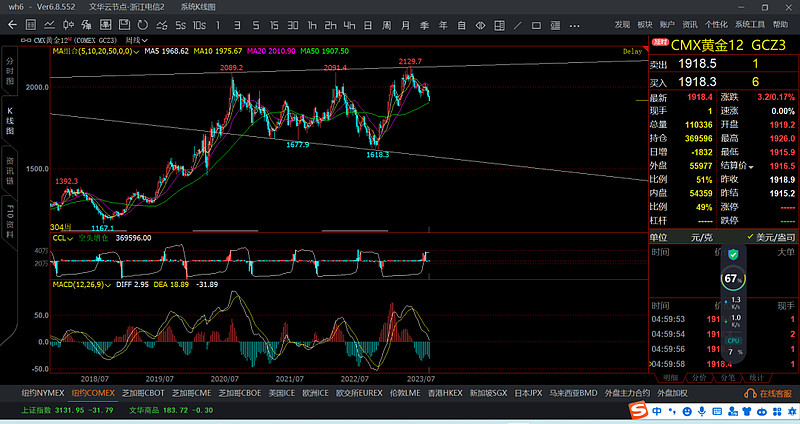Image resolution: width=800 pixels, height=424 pixels.
Task: Switch to K线图 side tab
Action: pos(10,121)
